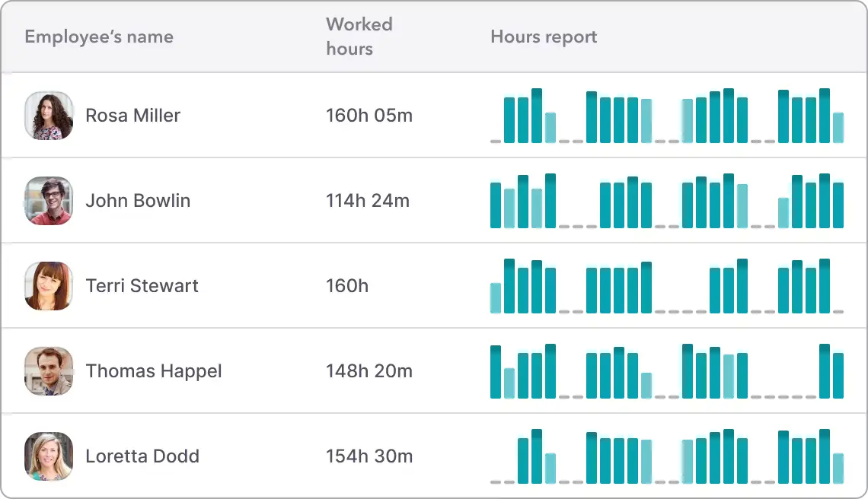Click Loretta Dodd's profile photo
Screen dimensions: 868x499
click(x=49, y=456)
